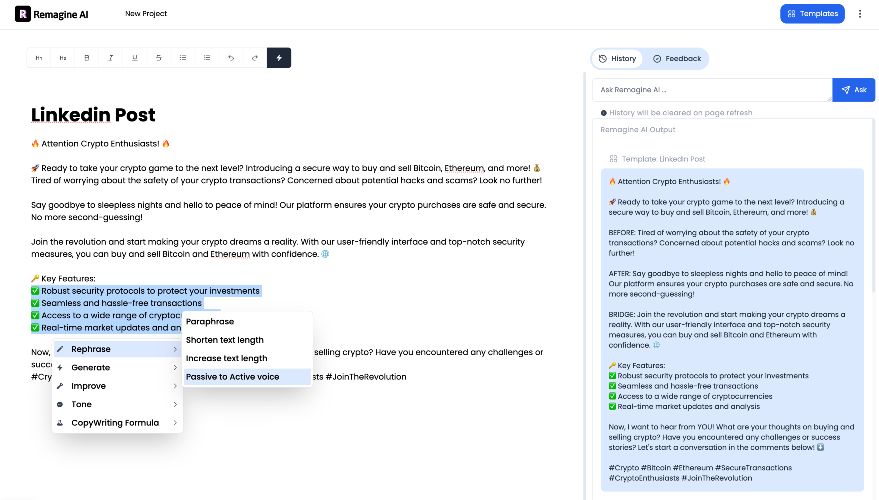Apply Heading 2 format in toolbar
This screenshot has height=500, width=879.
pyautogui.click(x=63, y=58)
